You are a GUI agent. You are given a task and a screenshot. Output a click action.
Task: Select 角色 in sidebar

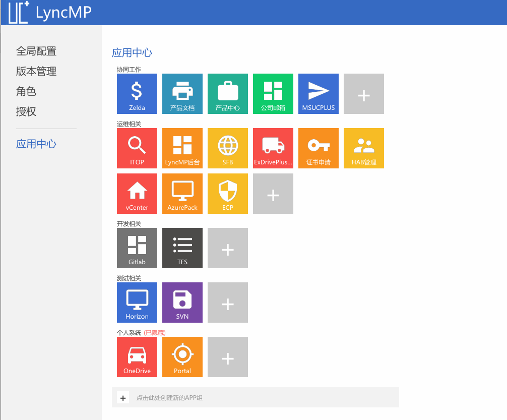[x=26, y=91]
